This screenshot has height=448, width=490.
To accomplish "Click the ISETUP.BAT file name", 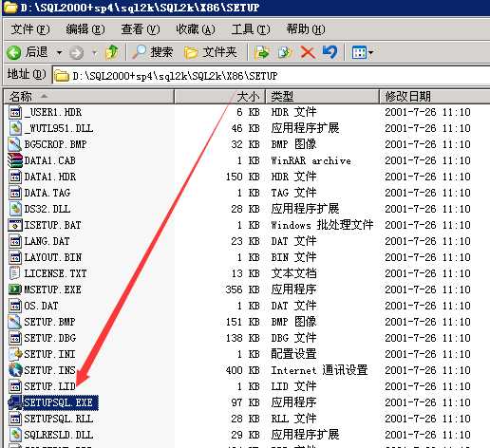I will coord(53,225).
